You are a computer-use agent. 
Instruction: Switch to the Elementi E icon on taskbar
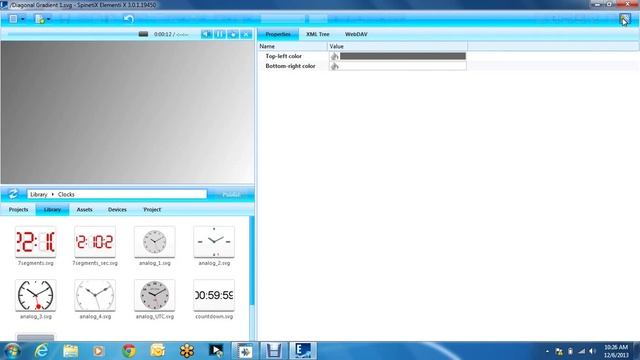pyautogui.click(x=302, y=351)
